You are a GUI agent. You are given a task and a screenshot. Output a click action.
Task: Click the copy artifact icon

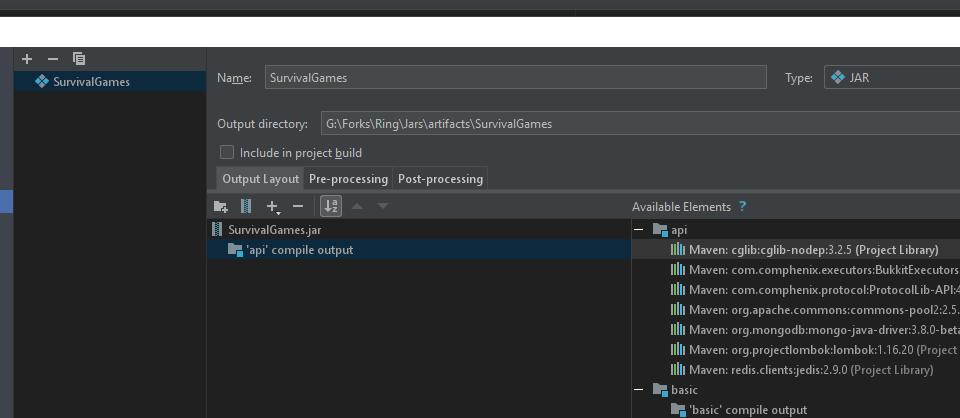pyautogui.click(x=79, y=59)
